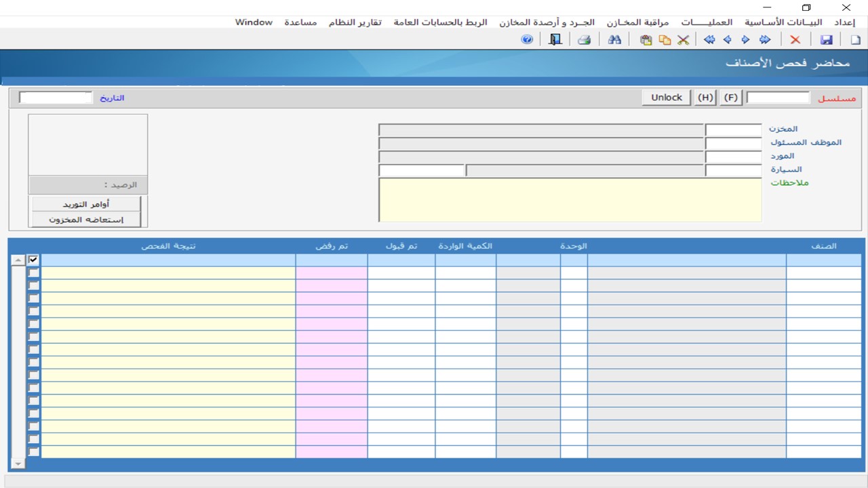Click the blue help question mark icon
Screen dimensions: 868x488
point(527,40)
